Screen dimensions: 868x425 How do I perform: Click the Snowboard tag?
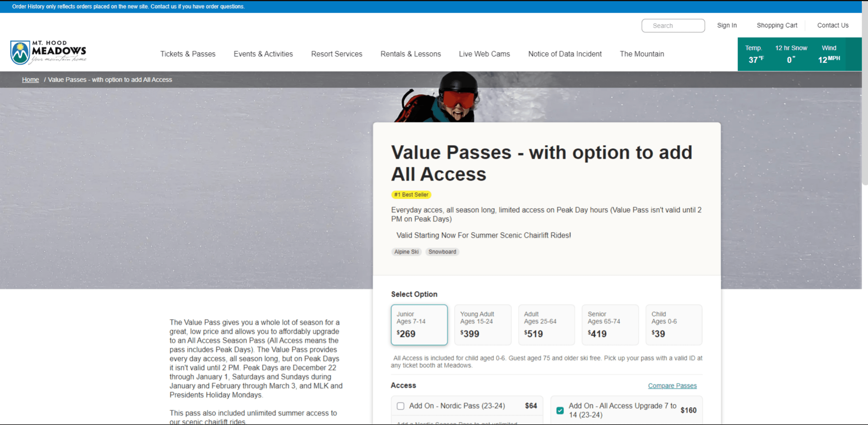pos(442,252)
